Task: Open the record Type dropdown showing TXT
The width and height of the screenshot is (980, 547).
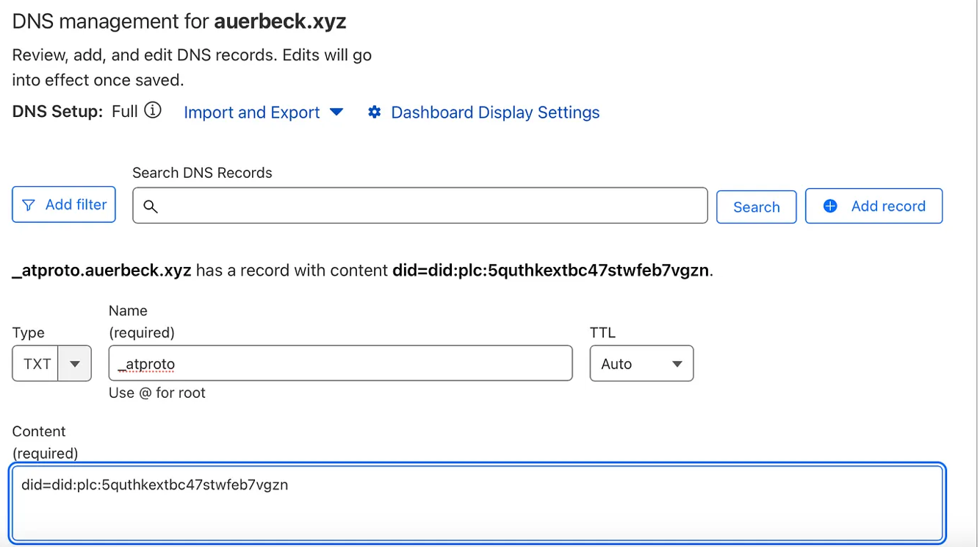Action: tap(51, 363)
